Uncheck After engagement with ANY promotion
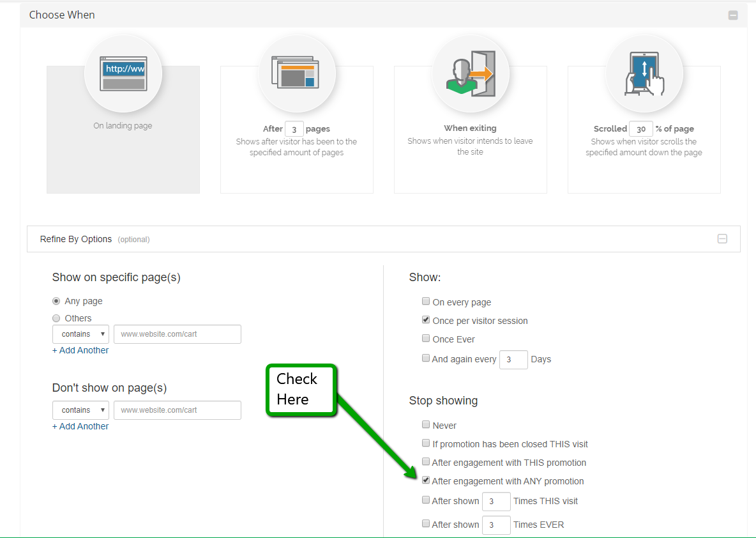Image resolution: width=756 pixels, height=538 pixels. (426, 480)
